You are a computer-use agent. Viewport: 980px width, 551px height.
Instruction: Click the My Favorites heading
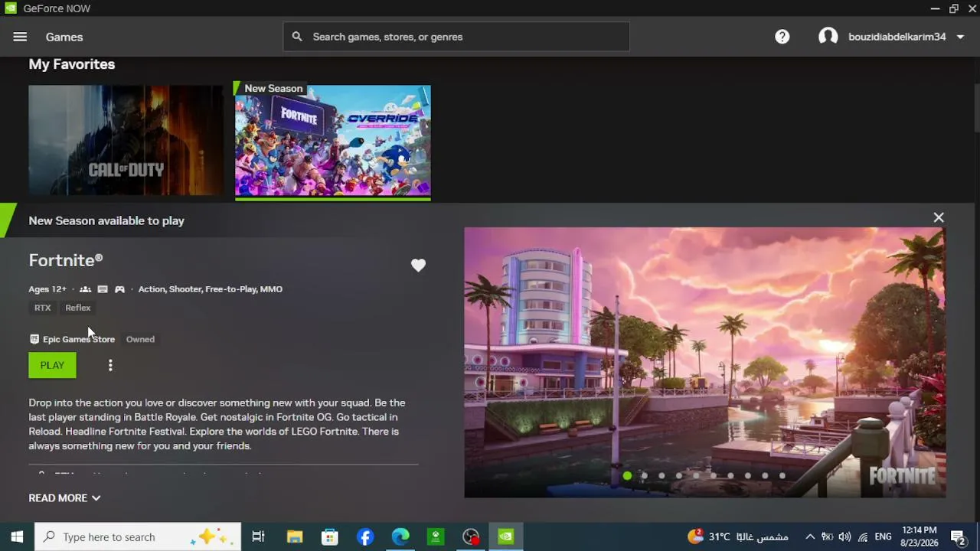[72, 64]
